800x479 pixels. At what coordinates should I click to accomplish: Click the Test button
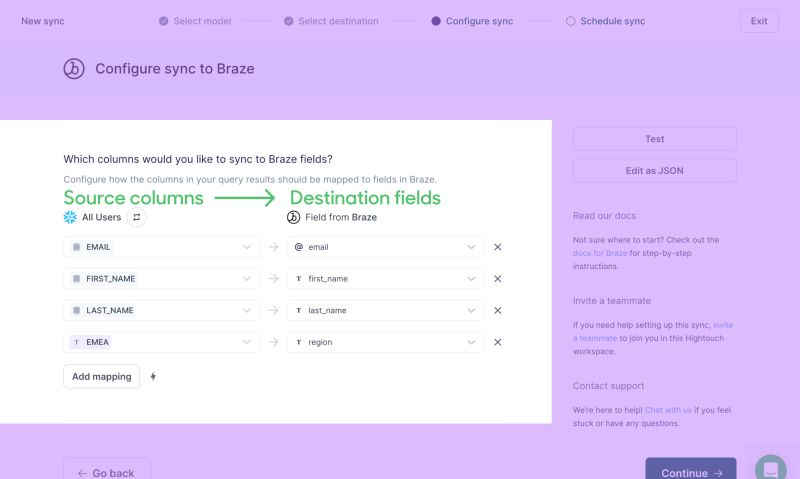pos(655,139)
